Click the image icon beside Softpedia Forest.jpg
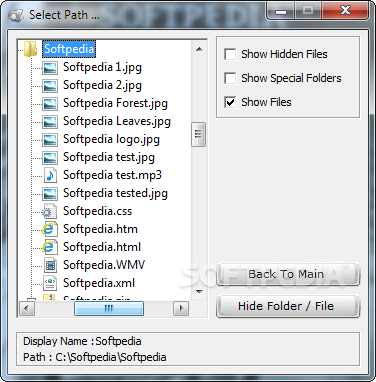This screenshot has height=382, width=376. click(x=50, y=104)
